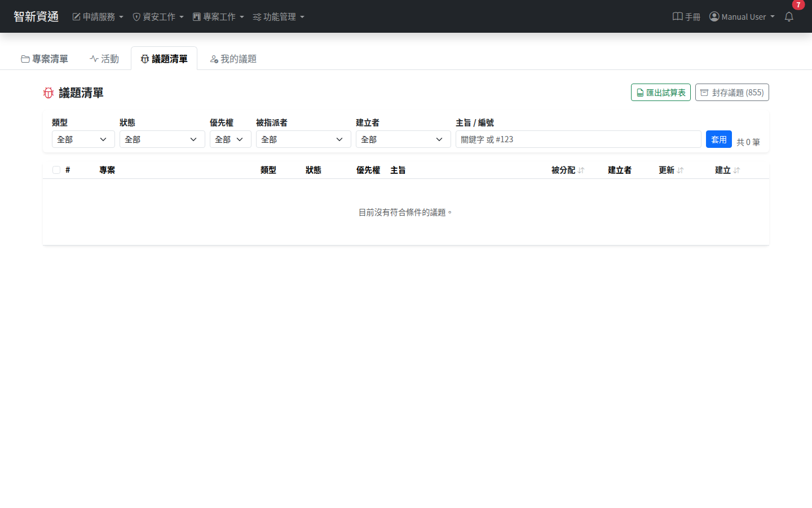This screenshot has width=812, height=508.
Task: Sort by the 建立 column
Action: pos(727,170)
